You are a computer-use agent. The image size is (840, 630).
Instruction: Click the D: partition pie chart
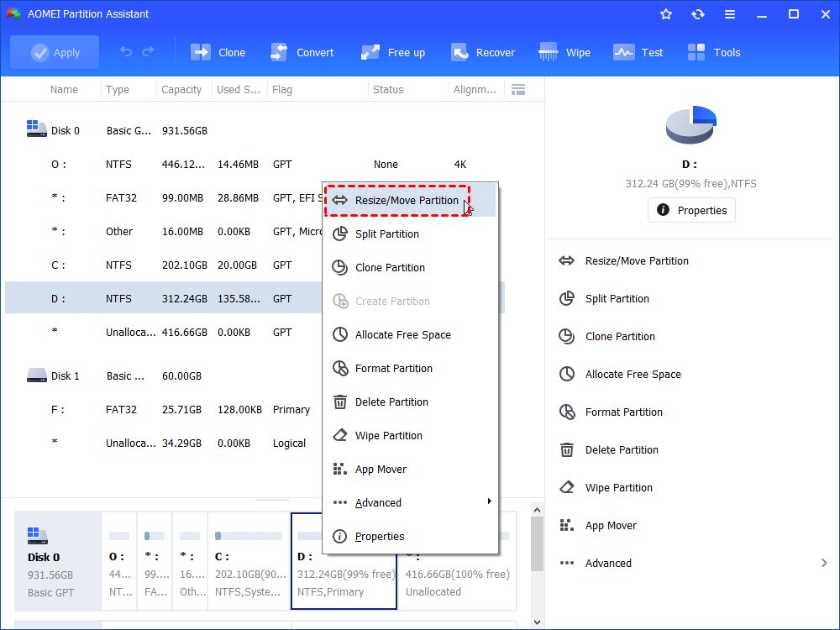point(690,124)
